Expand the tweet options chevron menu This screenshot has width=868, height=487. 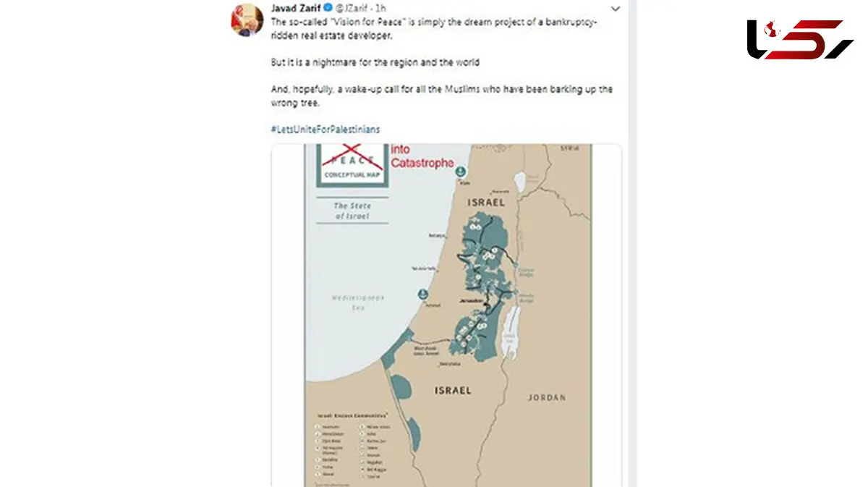click(615, 9)
